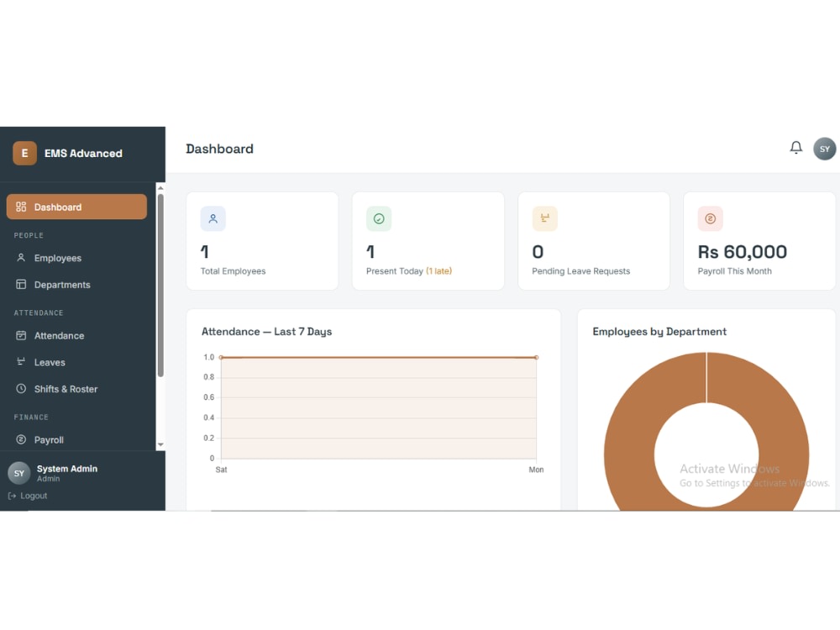Click the EMS Advanced brand title

coord(83,153)
